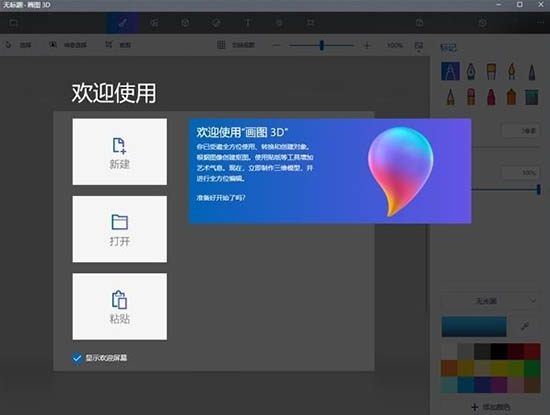Select the Marker brush
This screenshot has height=415, width=550.
tap(450, 71)
